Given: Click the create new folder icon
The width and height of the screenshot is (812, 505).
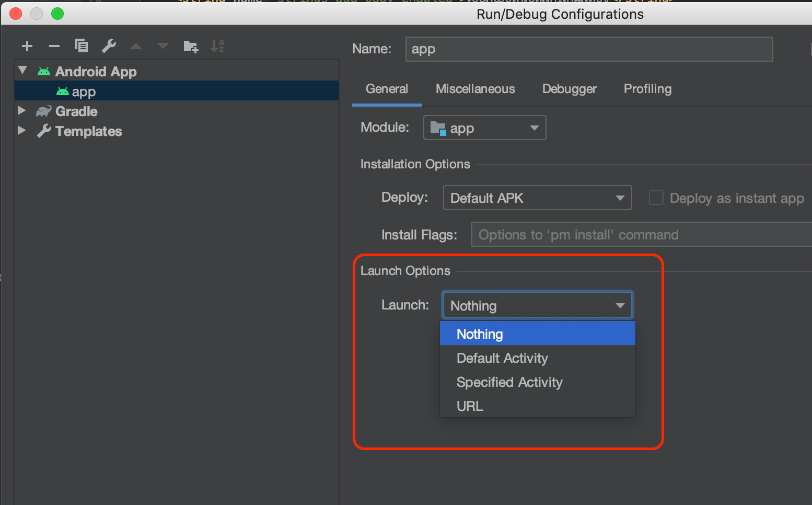Looking at the screenshot, I should click(x=191, y=46).
